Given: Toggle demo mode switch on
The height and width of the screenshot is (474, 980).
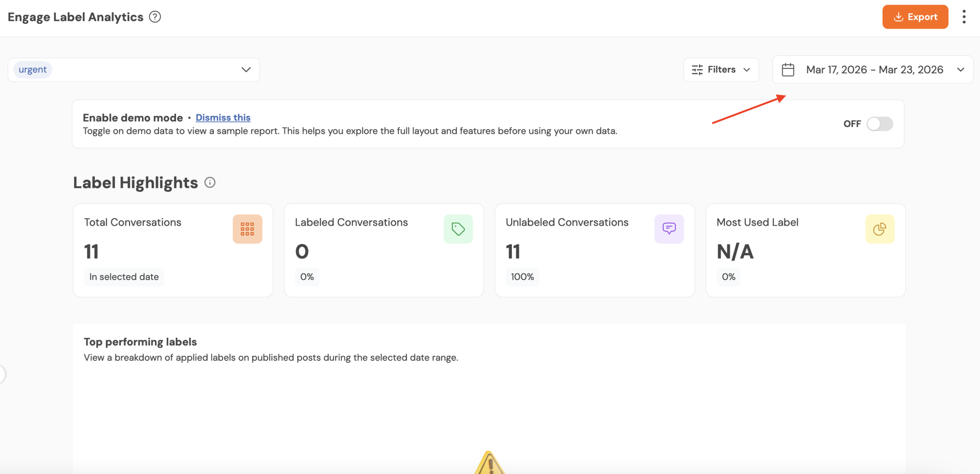Looking at the screenshot, I should pos(880,124).
